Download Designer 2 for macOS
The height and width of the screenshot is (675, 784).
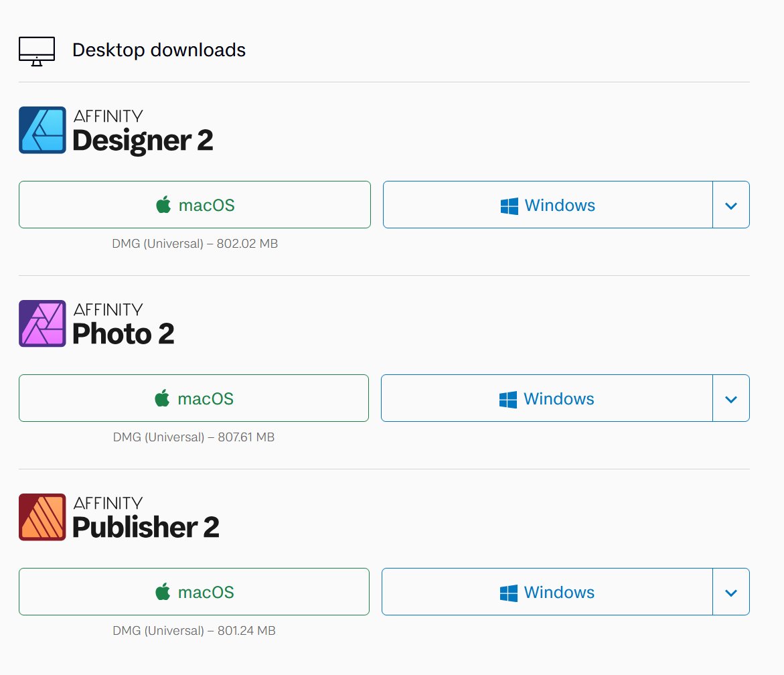pyautogui.click(x=195, y=204)
